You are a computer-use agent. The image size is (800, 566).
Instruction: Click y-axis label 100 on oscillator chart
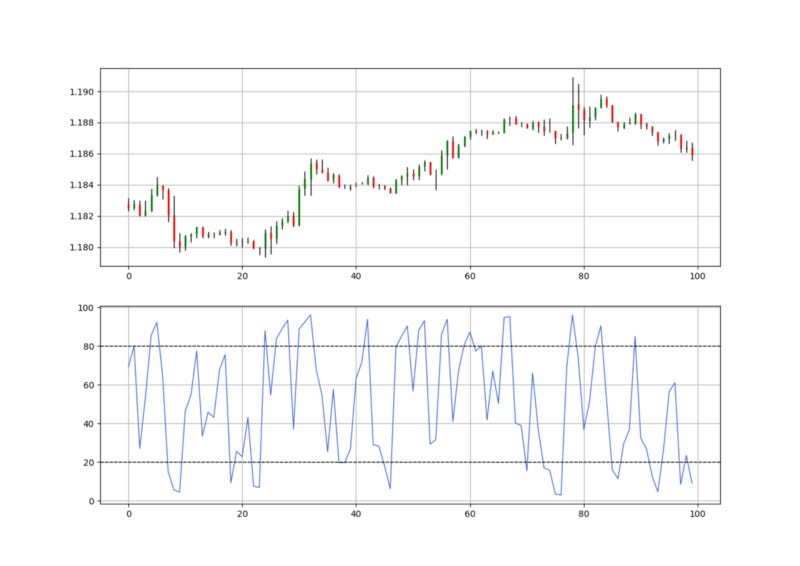tap(86, 308)
